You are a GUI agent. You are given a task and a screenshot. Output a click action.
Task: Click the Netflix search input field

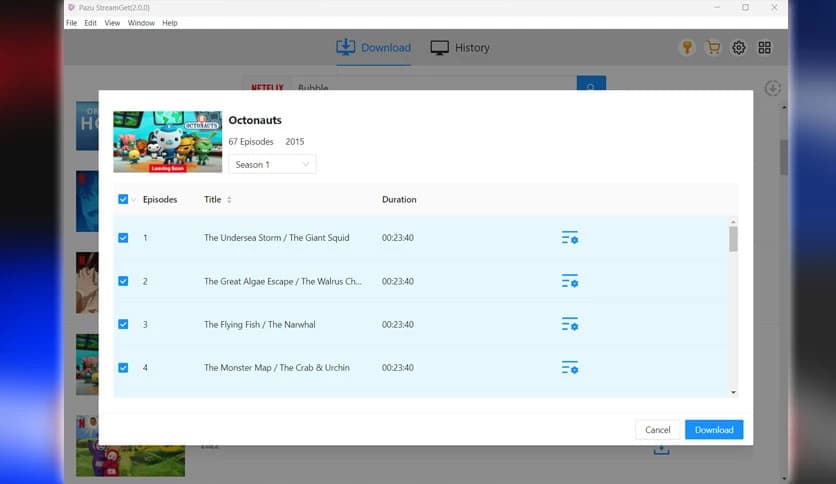coord(435,86)
